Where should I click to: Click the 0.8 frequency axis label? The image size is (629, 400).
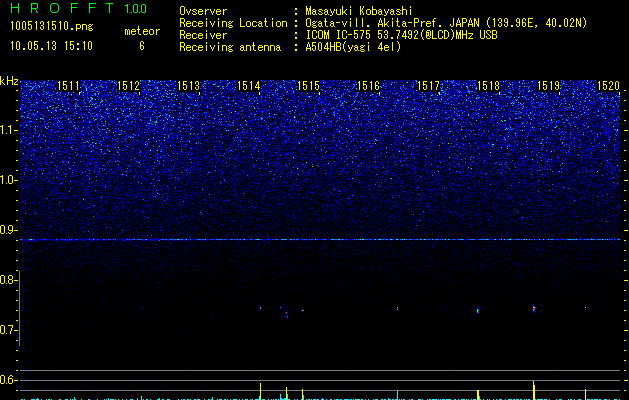click(x=8, y=280)
